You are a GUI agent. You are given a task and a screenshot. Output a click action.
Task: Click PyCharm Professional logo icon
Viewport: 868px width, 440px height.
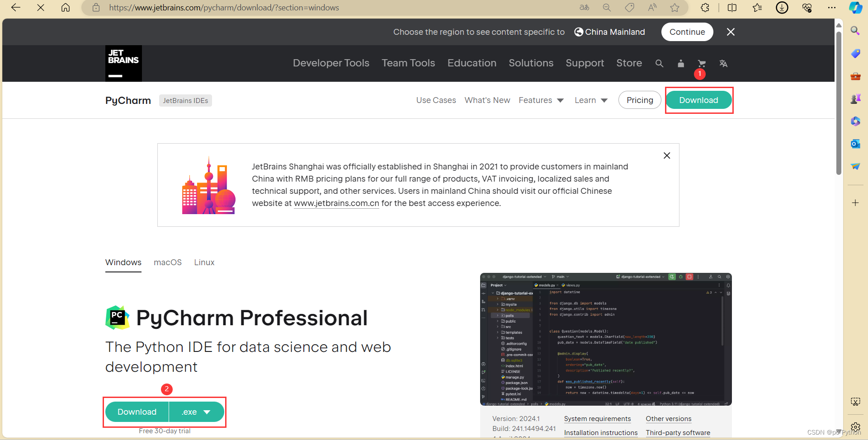tap(117, 318)
